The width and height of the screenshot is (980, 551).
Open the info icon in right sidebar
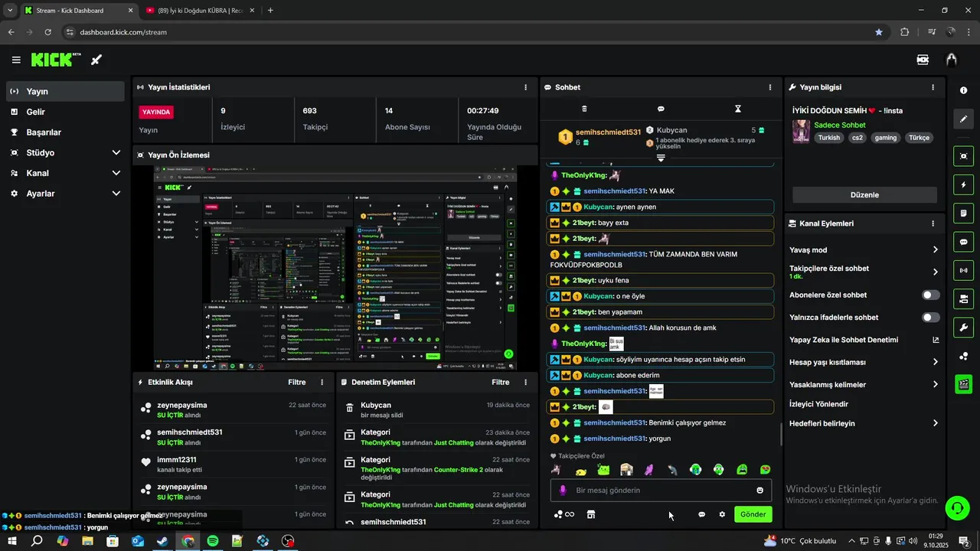click(x=963, y=90)
